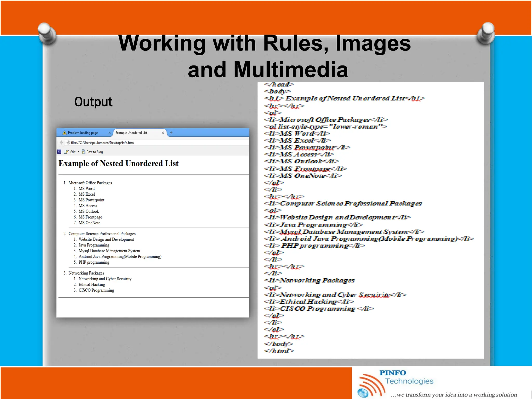Screen dimensions: 532x399
Task: Click 'Website Design and Development' in output
Action: pyautogui.click(x=106, y=240)
